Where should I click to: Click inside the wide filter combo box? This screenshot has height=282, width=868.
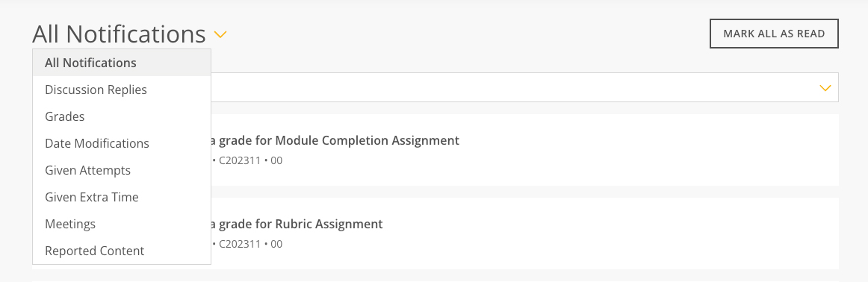point(524,87)
